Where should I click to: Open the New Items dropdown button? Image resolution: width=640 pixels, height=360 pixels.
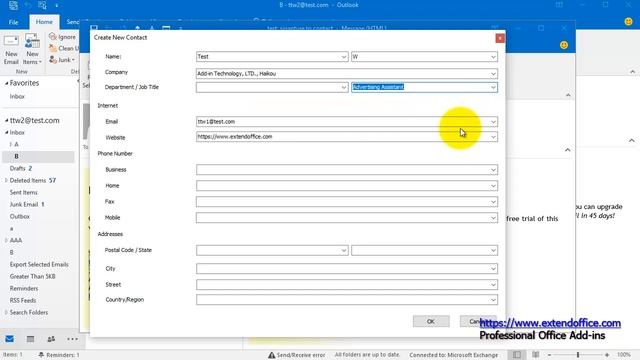tap(32, 50)
